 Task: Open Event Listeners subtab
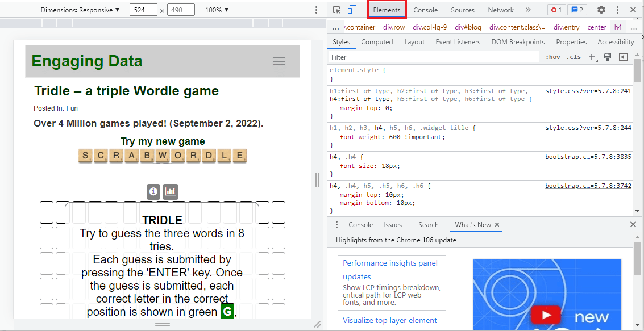[x=458, y=42]
